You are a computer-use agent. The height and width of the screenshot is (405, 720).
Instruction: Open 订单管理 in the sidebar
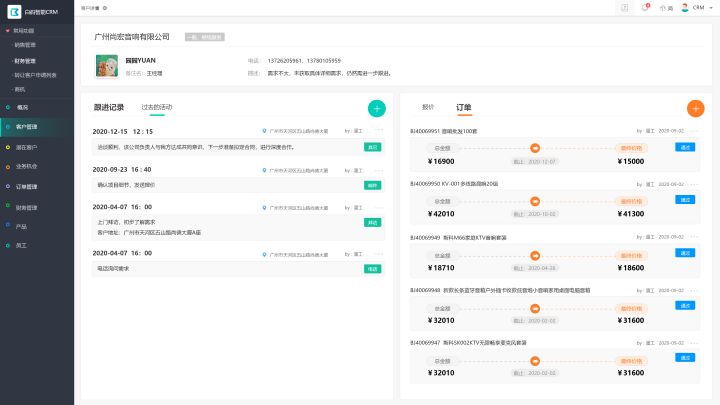coord(27,186)
